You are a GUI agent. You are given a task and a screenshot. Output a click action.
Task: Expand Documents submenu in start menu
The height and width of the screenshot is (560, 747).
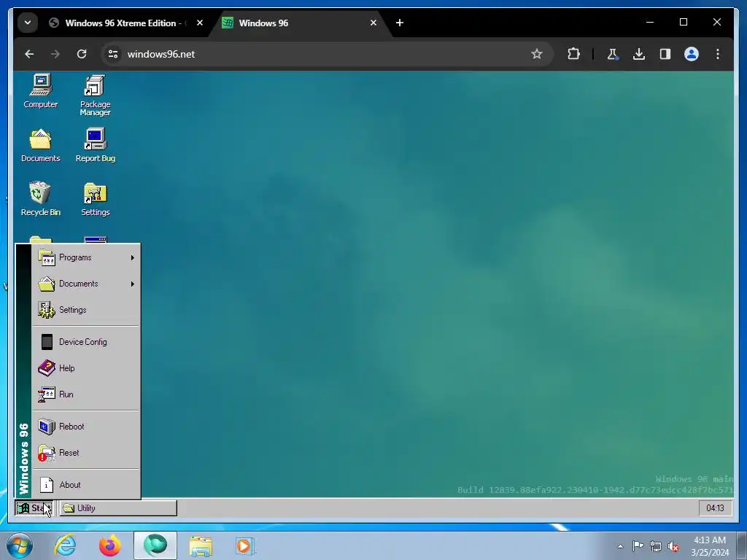click(86, 284)
